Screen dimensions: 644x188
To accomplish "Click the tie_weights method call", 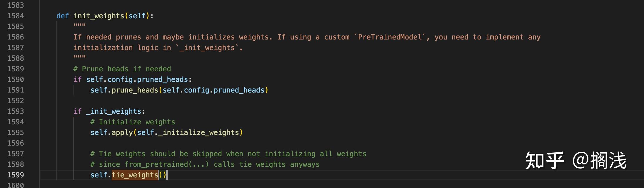I will (x=135, y=175).
